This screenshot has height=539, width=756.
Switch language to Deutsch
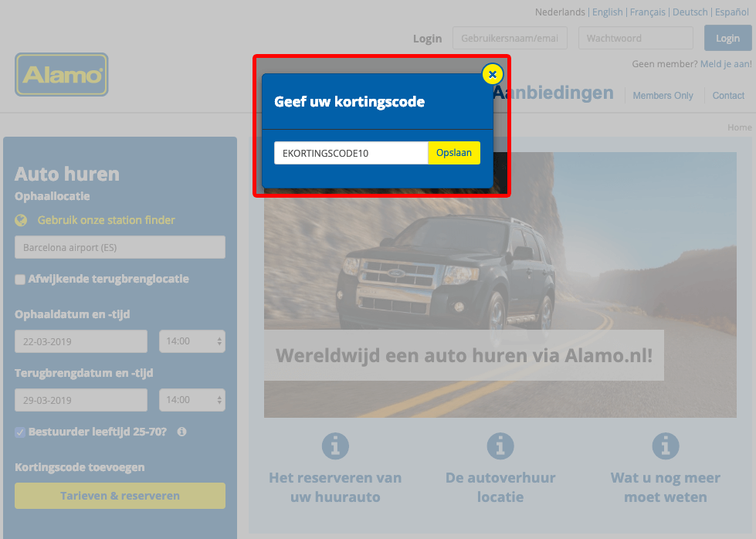[690, 12]
